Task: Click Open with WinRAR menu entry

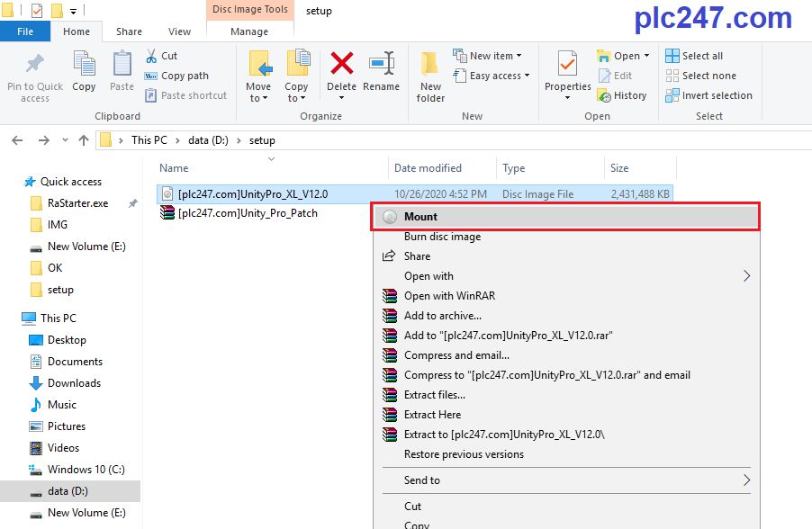Action: (565, 296)
